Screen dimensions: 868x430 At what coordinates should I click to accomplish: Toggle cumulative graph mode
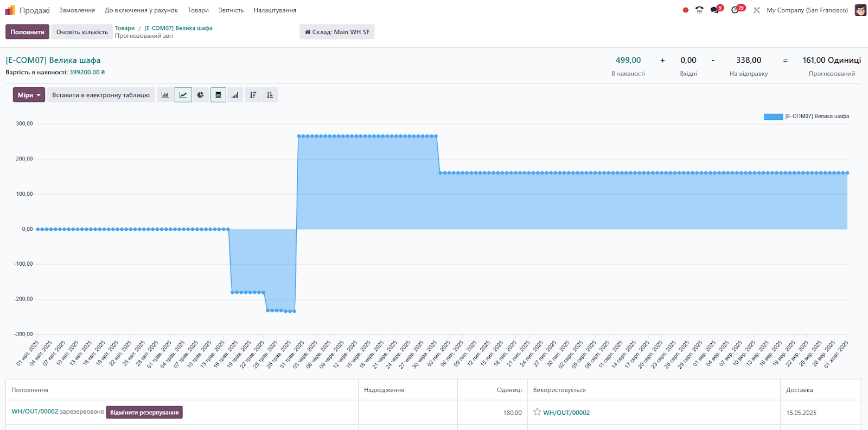pyautogui.click(x=235, y=95)
